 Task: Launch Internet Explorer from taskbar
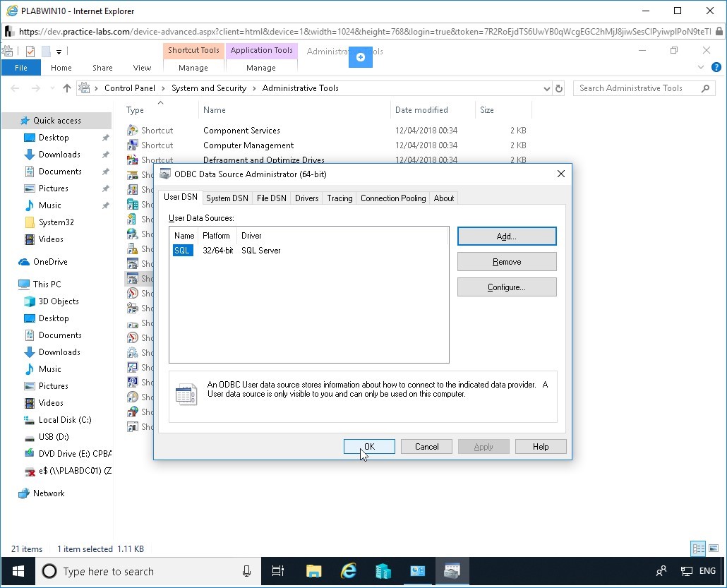click(x=348, y=571)
